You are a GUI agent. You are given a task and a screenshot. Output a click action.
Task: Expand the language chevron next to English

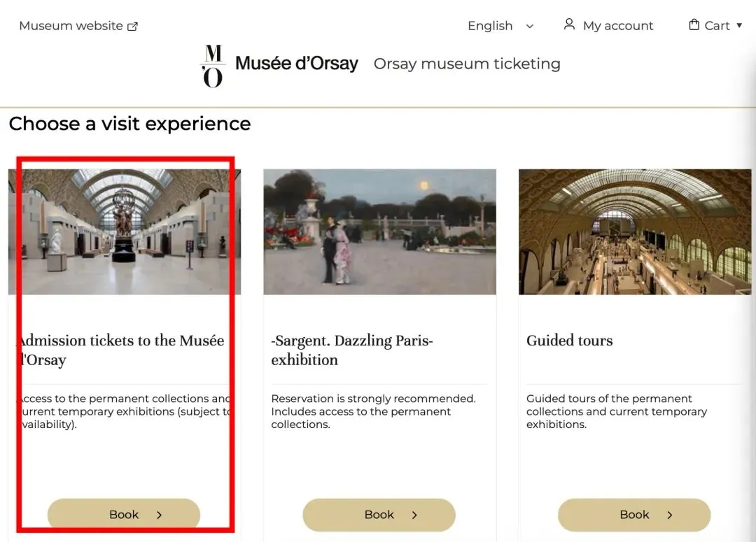coord(529,26)
